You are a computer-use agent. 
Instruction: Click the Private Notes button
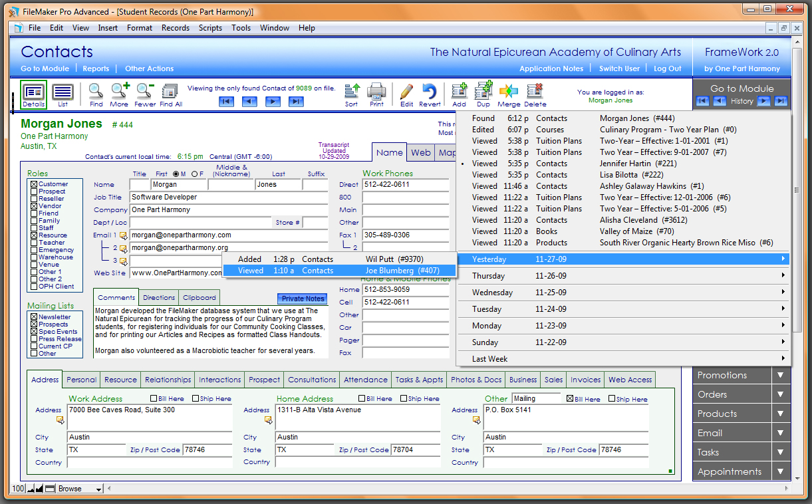pyautogui.click(x=303, y=299)
